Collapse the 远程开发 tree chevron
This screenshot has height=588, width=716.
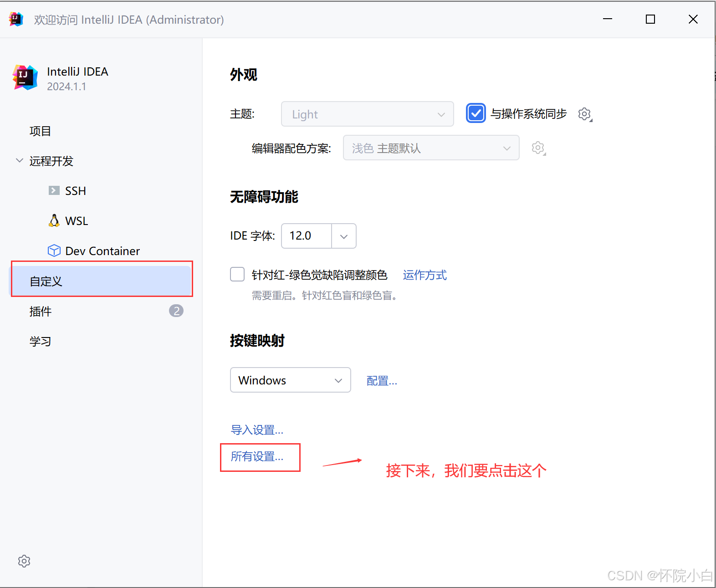20,160
